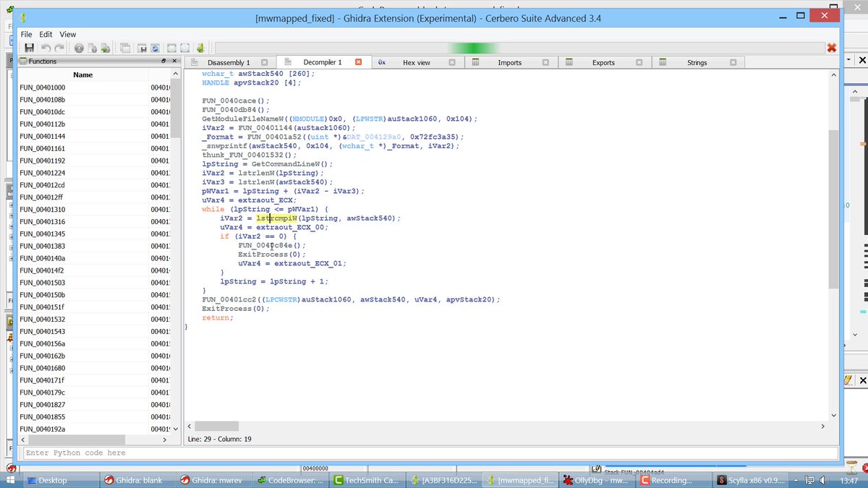868x488 pixels.
Task: Select FUN_00401532 in the Functions list
Action: [x=43, y=319]
